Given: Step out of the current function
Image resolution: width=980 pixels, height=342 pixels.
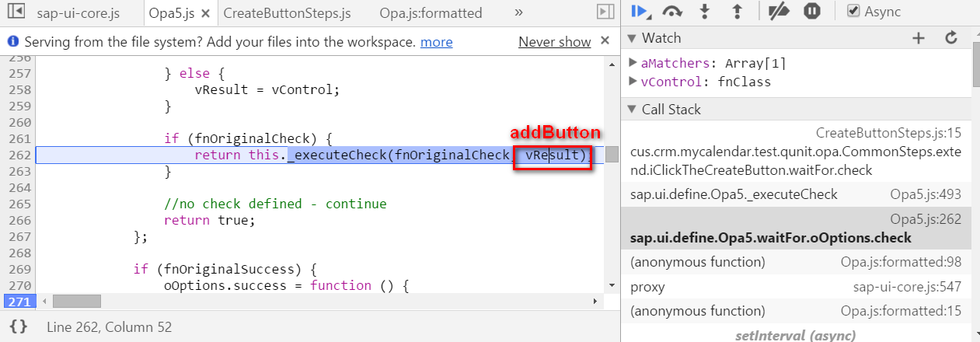Looking at the screenshot, I should click(737, 12).
